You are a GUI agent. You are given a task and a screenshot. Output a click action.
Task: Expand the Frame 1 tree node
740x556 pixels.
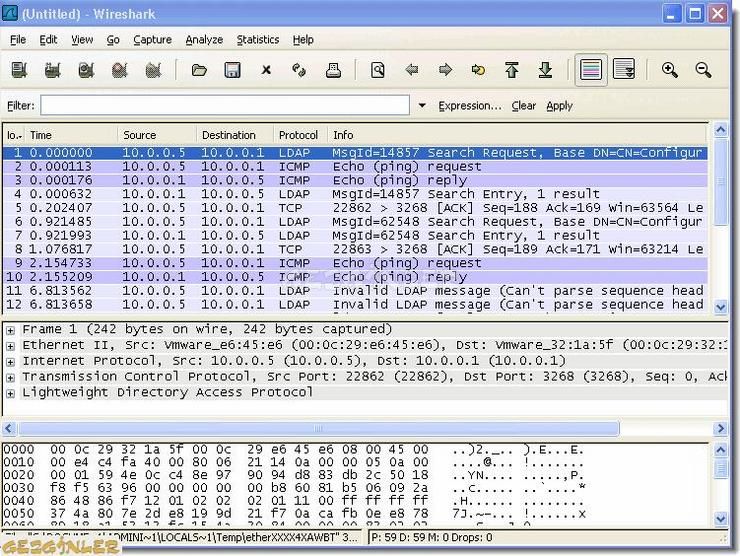(10, 330)
